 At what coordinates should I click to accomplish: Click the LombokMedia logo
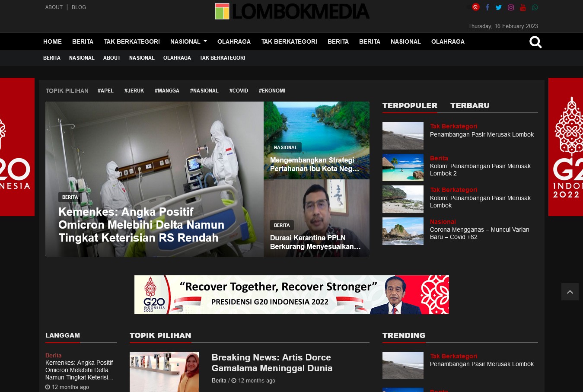tap(292, 12)
